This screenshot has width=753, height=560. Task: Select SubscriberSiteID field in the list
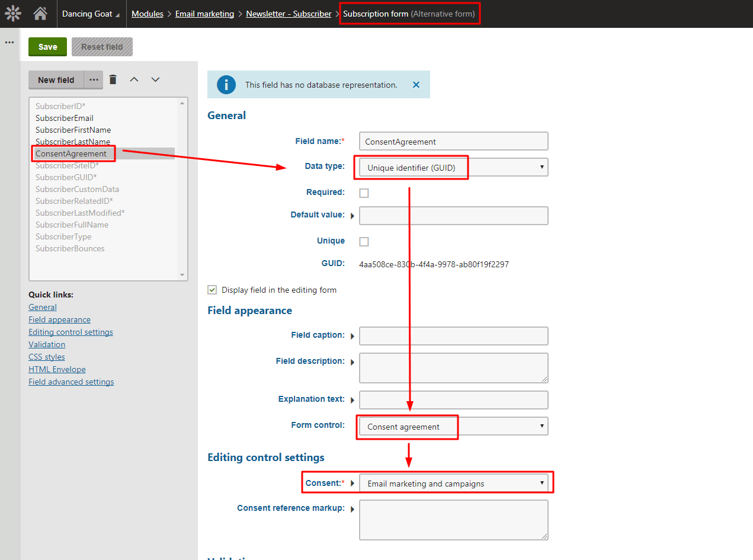(x=67, y=165)
